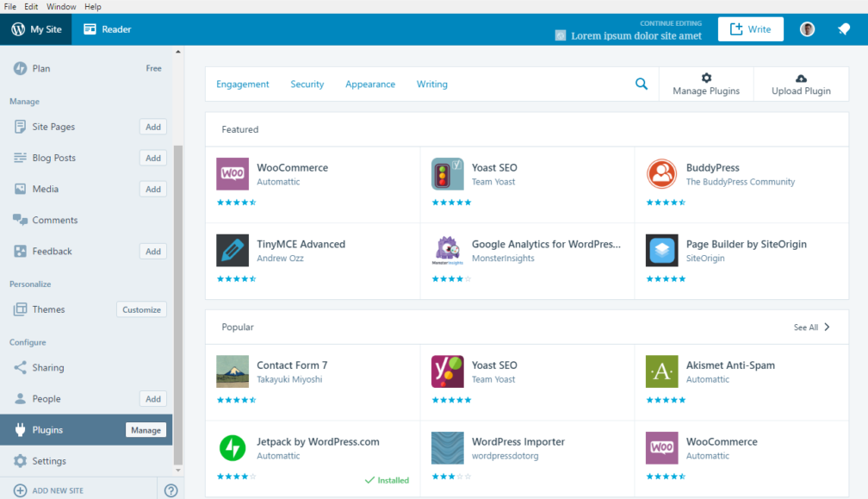Open Site Pages in the sidebar

[53, 127]
